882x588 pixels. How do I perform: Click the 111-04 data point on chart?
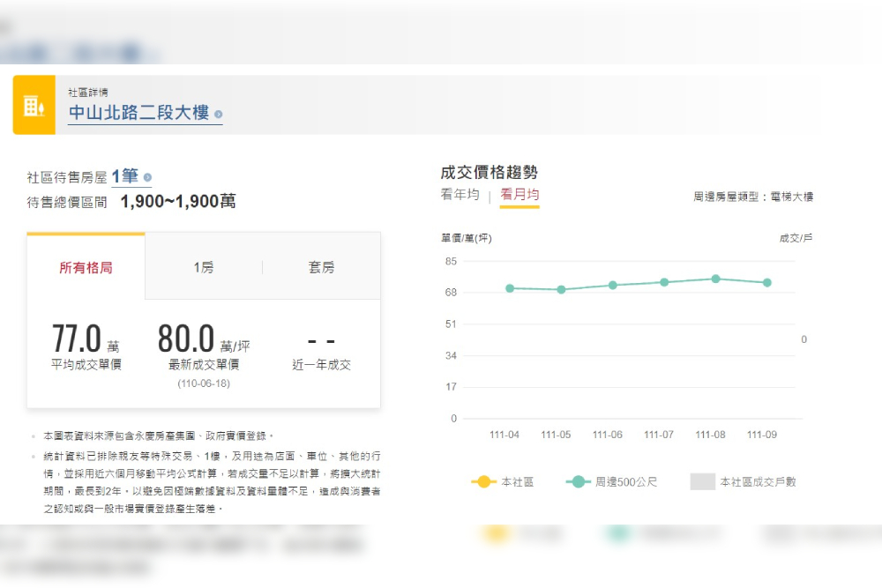pyautogui.click(x=510, y=288)
